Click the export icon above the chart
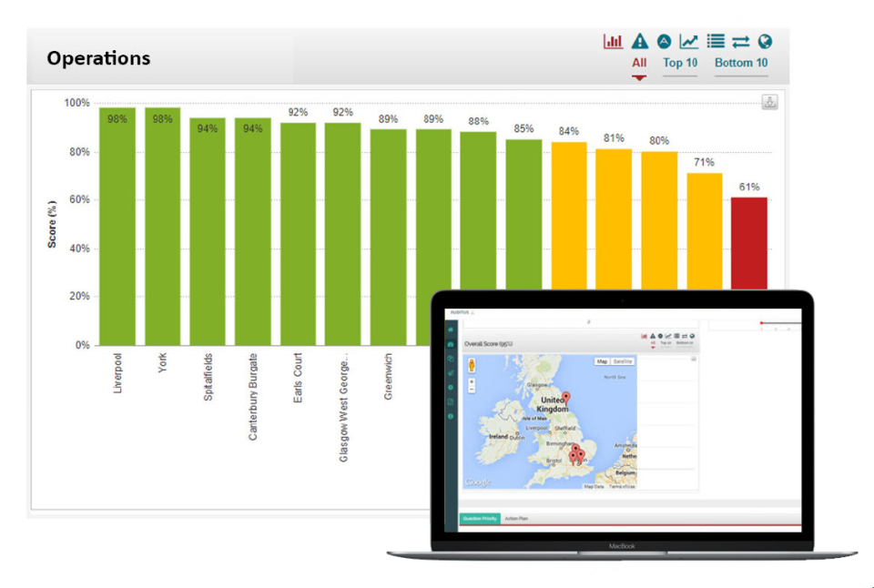 pyautogui.click(x=769, y=102)
